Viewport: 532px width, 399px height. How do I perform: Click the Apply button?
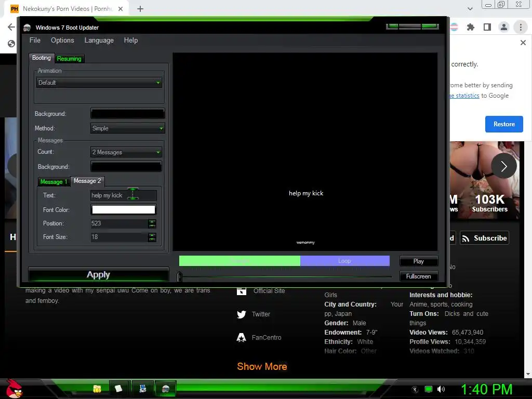pos(98,274)
